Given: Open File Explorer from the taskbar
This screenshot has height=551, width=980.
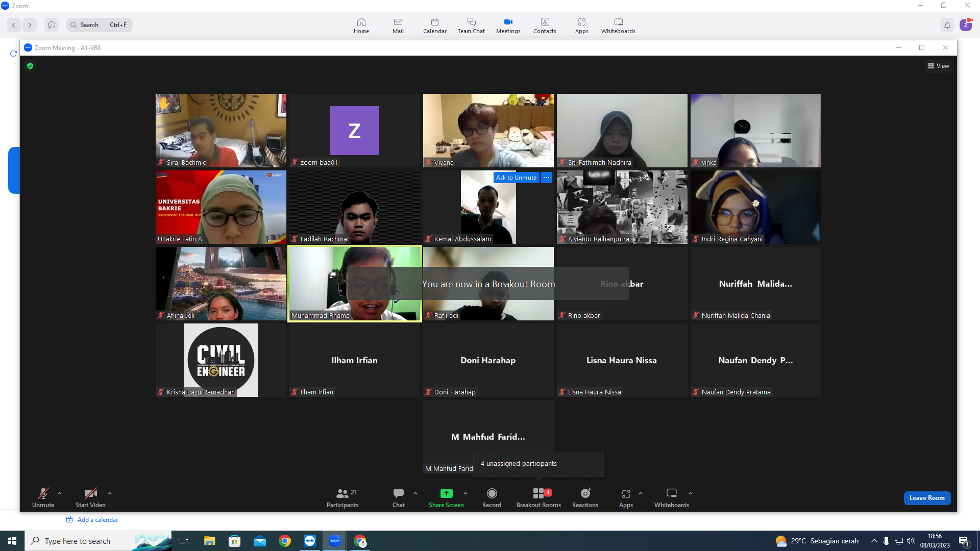Looking at the screenshot, I should [x=209, y=541].
